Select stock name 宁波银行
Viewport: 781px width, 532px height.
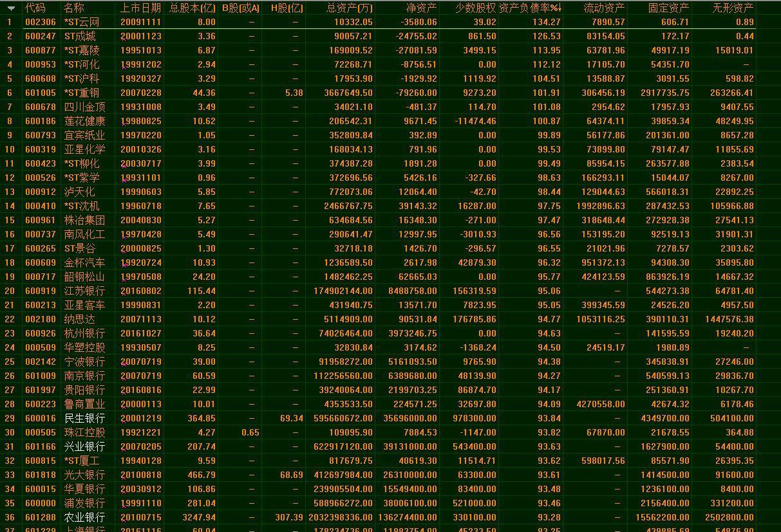pos(84,362)
